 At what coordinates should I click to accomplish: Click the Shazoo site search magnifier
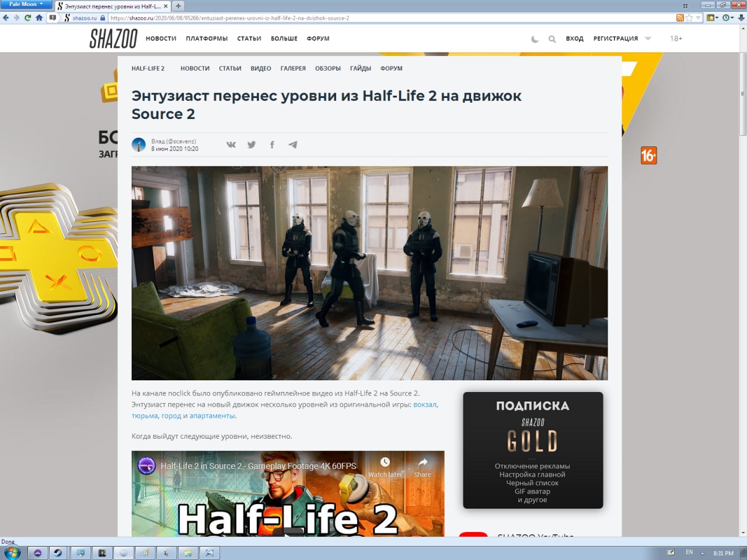pos(552,39)
